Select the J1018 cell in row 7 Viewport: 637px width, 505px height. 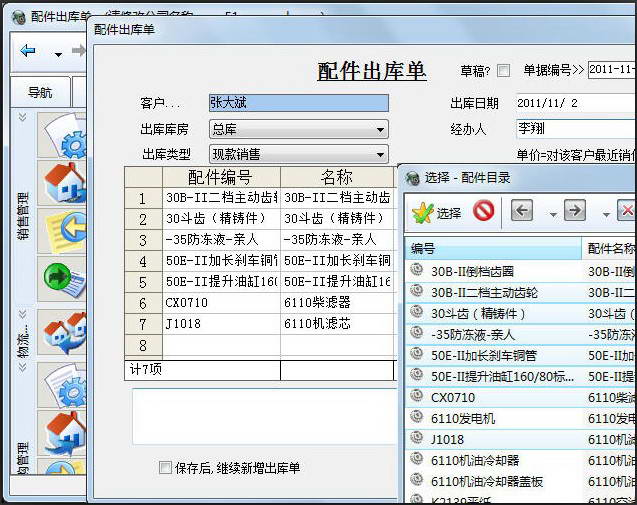point(221,324)
